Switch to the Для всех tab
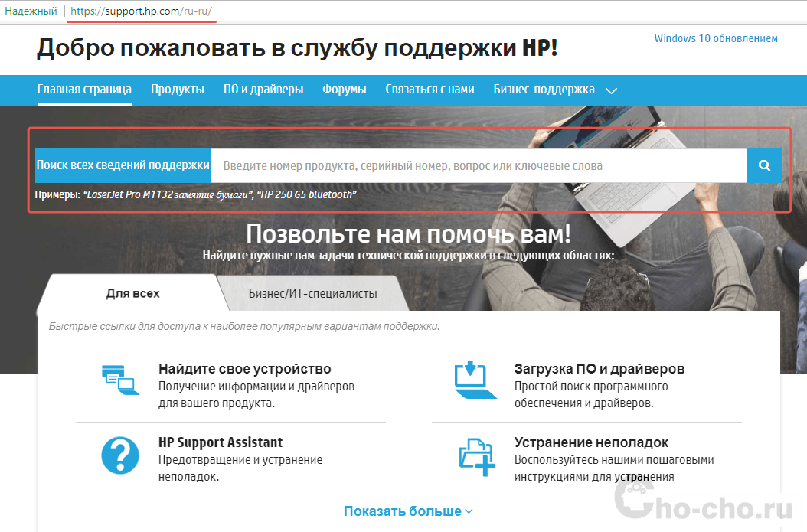The width and height of the screenshot is (807, 532). point(132,293)
